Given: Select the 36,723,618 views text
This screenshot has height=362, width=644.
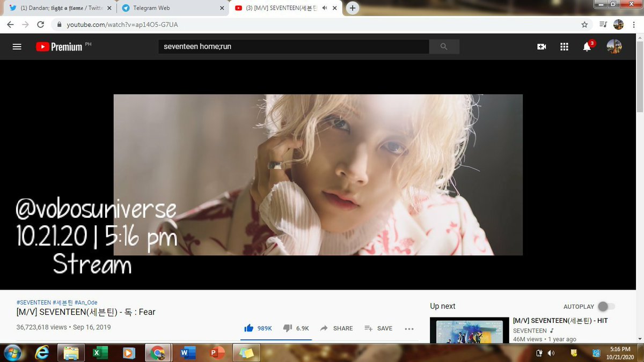Looking at the screenshot, I should 42,327.
